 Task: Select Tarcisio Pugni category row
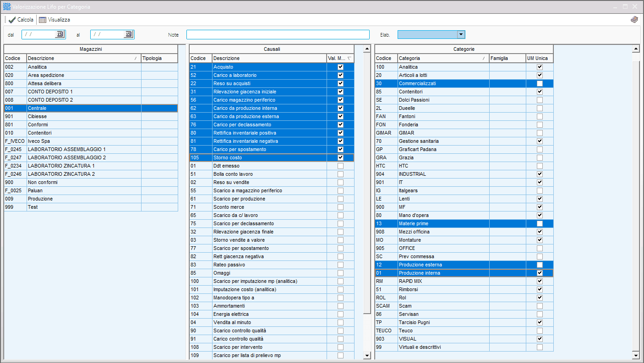pos(464,322)
